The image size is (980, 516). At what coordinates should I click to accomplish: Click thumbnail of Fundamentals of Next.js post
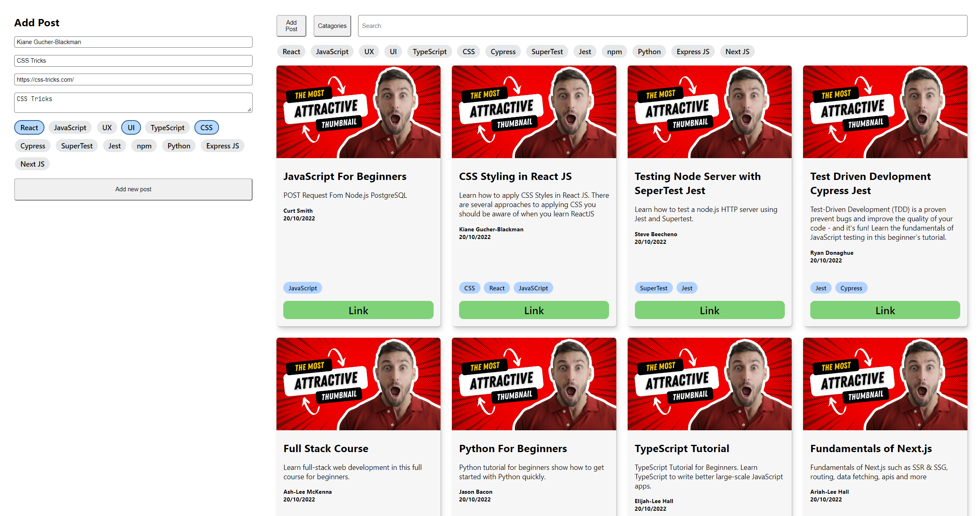click(x=885, y=384)
